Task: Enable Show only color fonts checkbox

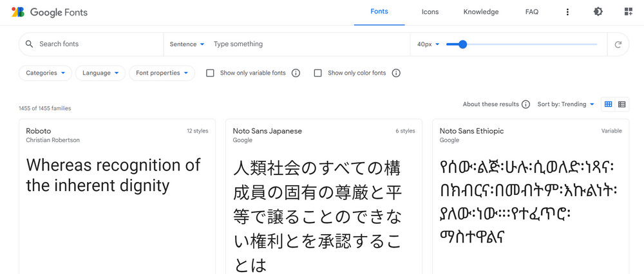Action: click(x=317, y=73)
